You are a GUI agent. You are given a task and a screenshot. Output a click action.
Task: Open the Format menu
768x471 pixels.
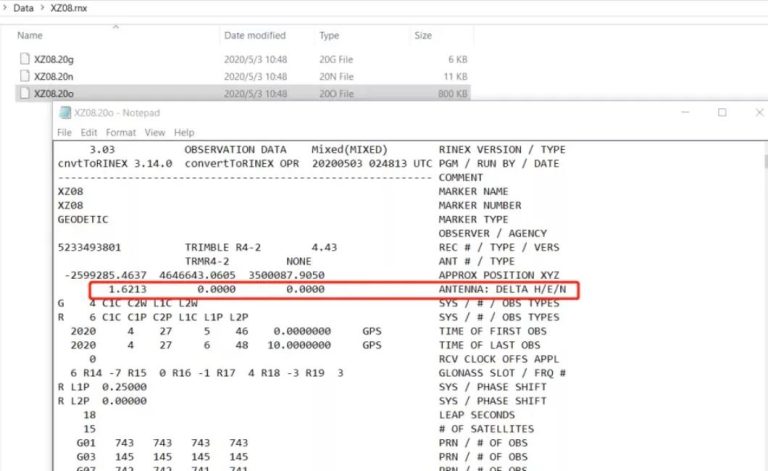click(121, 132)
